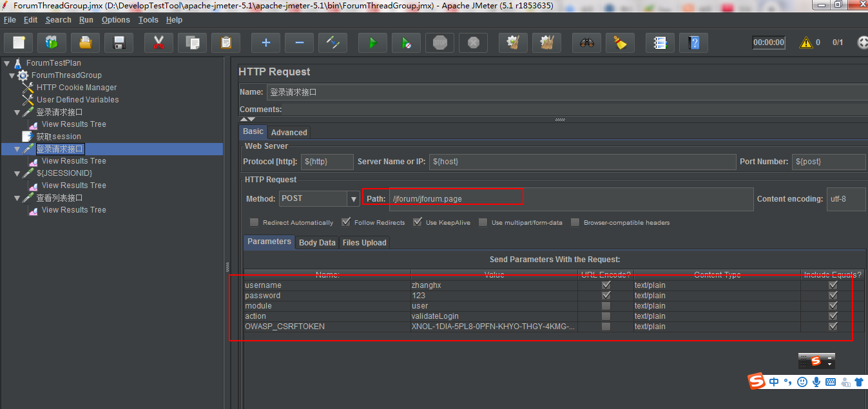Save the test plan with floppy icon

119,43
